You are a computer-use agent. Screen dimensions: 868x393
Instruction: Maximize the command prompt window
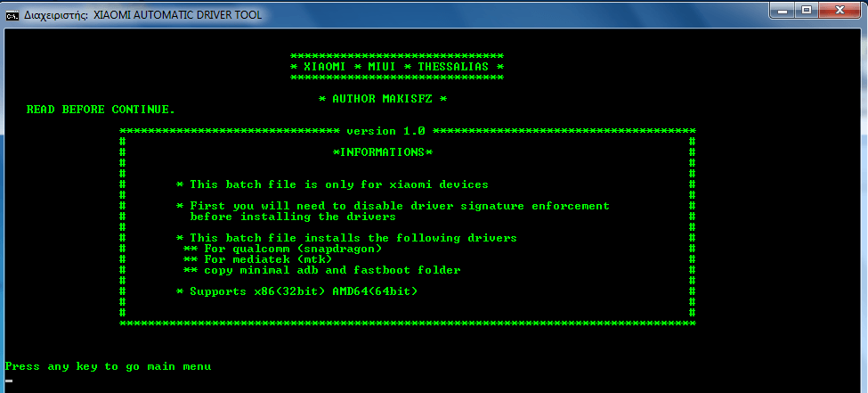tap(807, 10)
